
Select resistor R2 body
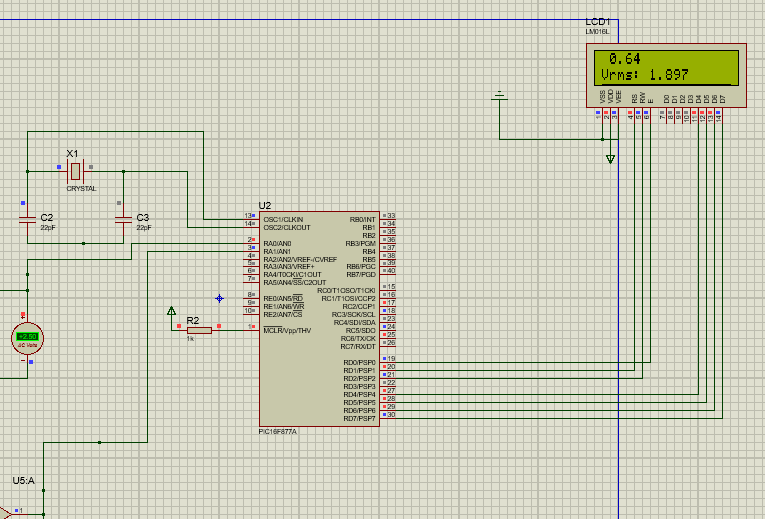[199, 331]
